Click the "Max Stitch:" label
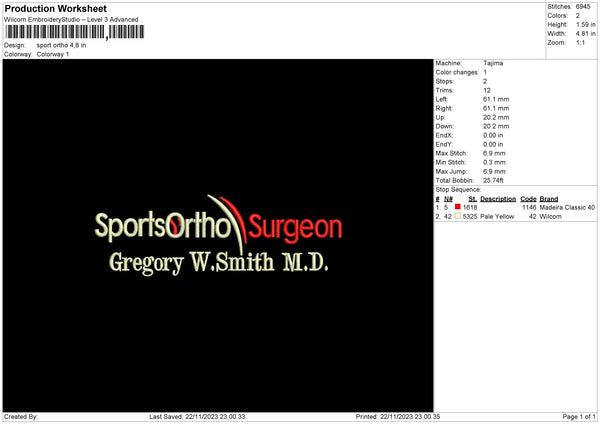Viewport: 600px width, 424px height. (452, 153)
